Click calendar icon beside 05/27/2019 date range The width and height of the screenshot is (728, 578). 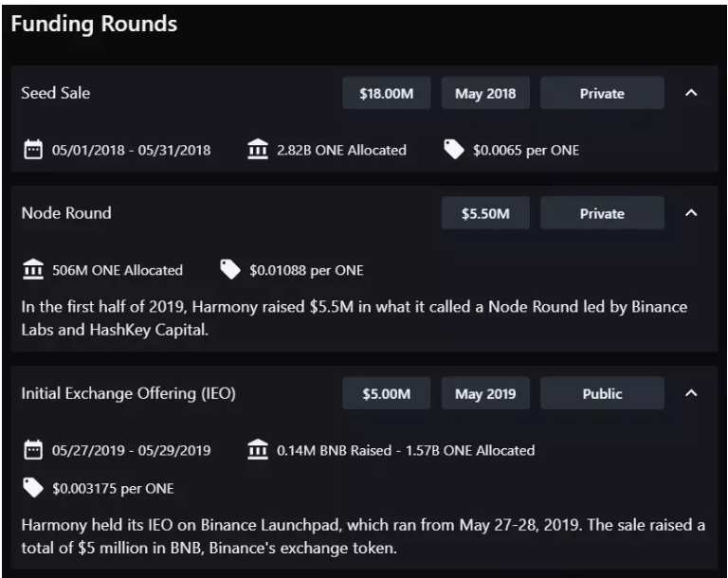pos(32,450)
